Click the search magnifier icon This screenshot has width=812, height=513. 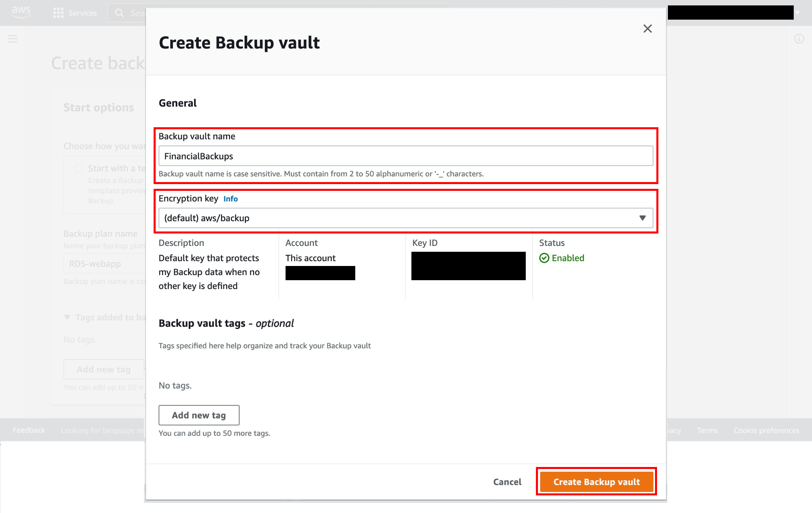click(119, 13)
